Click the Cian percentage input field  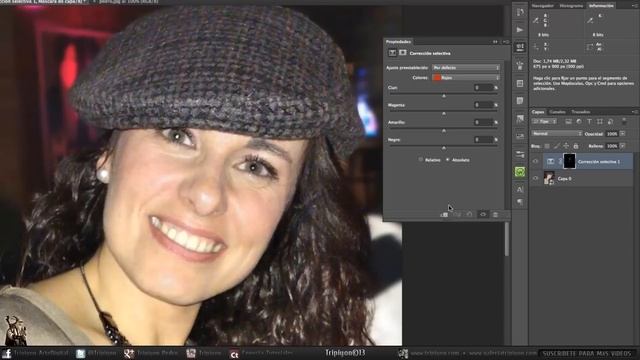(x=484, y=87)
